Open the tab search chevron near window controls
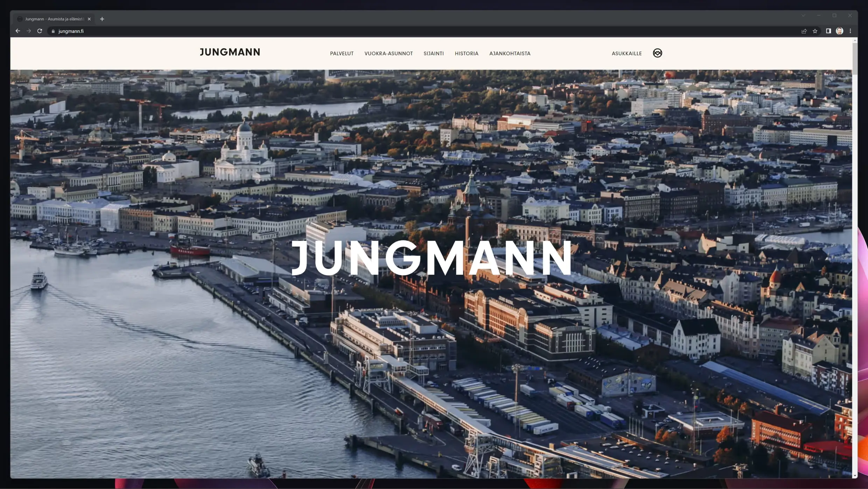This screenshot has height=489, width=868. point(804,15)
